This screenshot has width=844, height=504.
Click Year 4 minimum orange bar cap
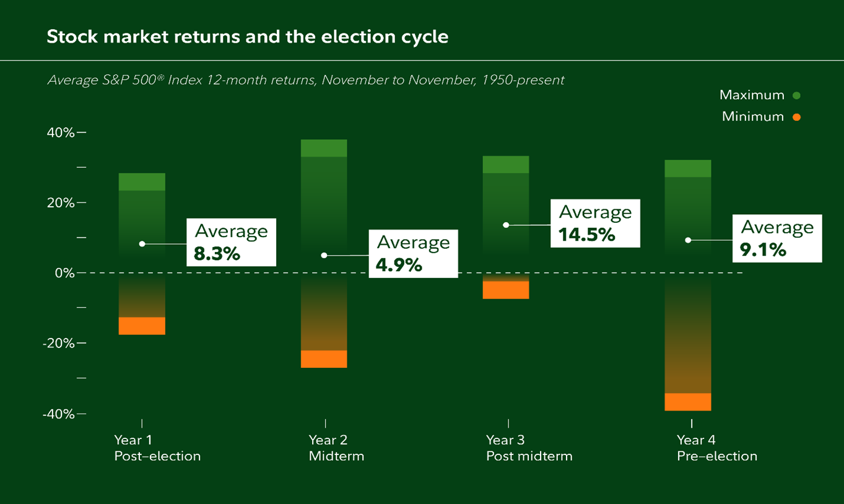[x=688, y=402]
